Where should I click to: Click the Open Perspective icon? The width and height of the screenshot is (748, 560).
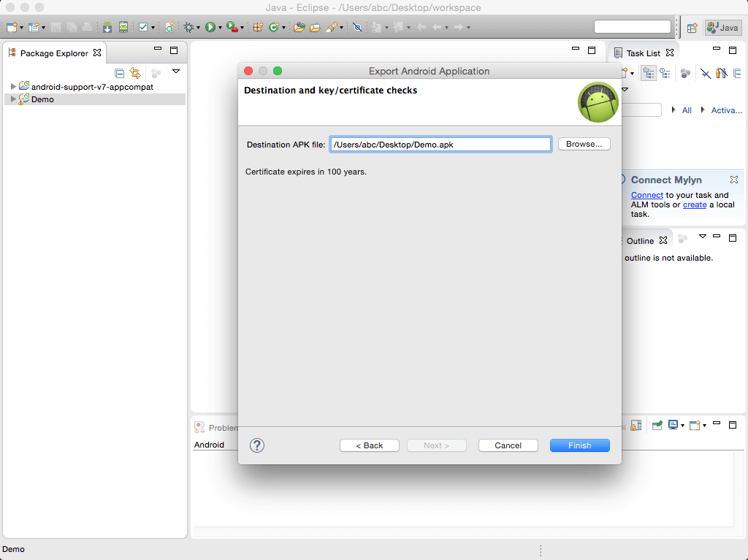692,28
